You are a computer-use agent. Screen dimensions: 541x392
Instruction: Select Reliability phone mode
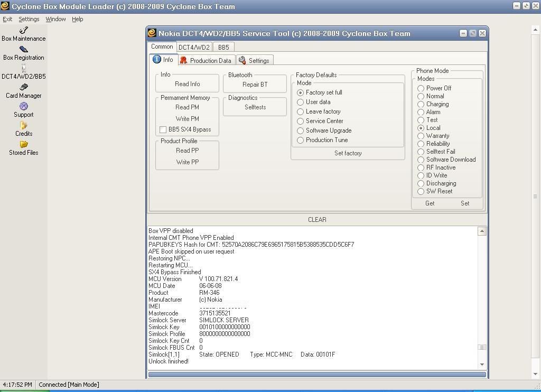point(421,144)
